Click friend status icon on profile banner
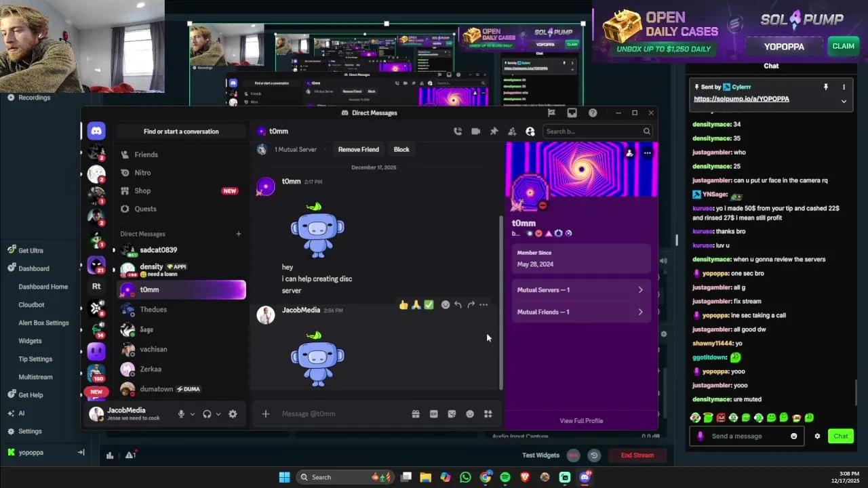868x488 pixels. coord(629,153)
